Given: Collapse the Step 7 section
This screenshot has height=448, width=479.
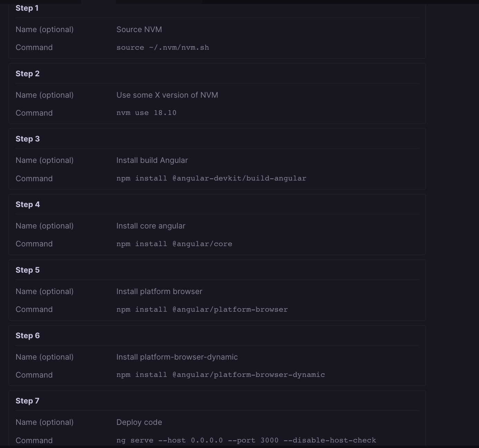Looking at the screenshot, I should pos(27,400).
